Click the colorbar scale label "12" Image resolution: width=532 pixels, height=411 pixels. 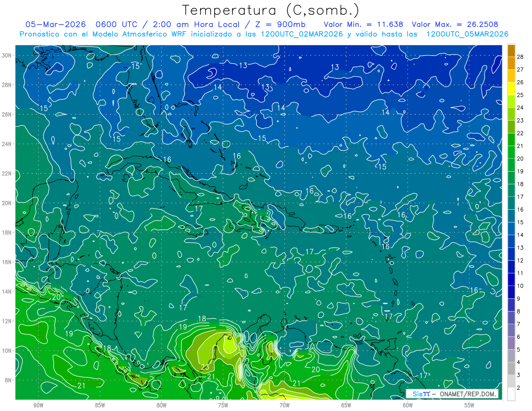520,260
